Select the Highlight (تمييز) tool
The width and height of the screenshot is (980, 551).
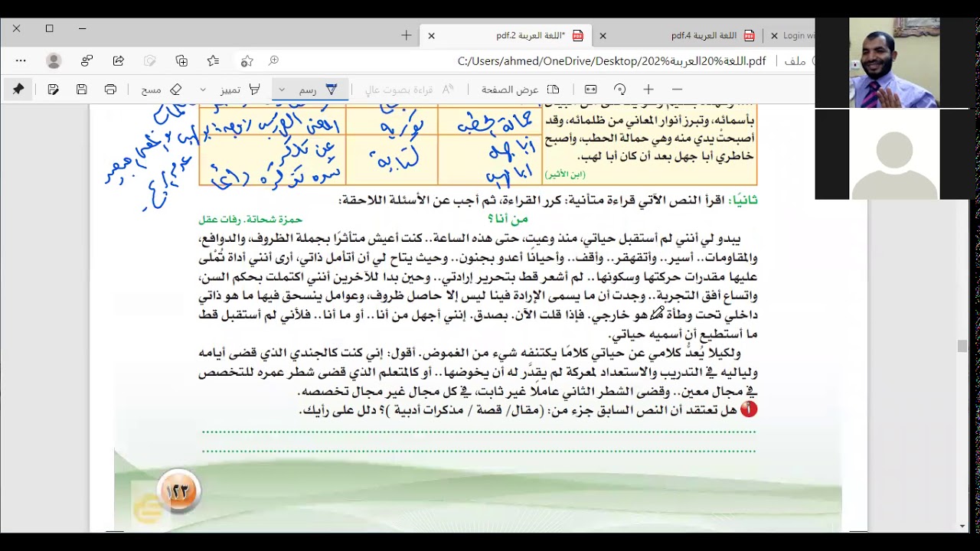pos(240,90)
